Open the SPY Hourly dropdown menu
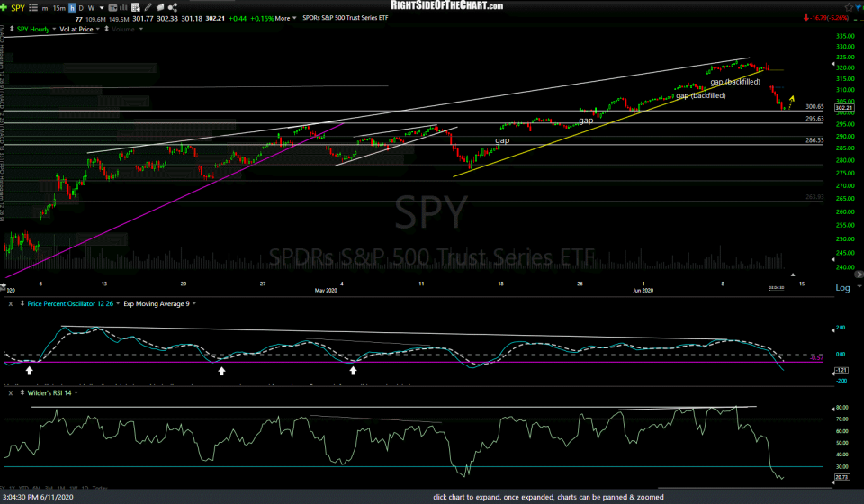The width and height of the screenshot is (864, 504). (54, 29)
